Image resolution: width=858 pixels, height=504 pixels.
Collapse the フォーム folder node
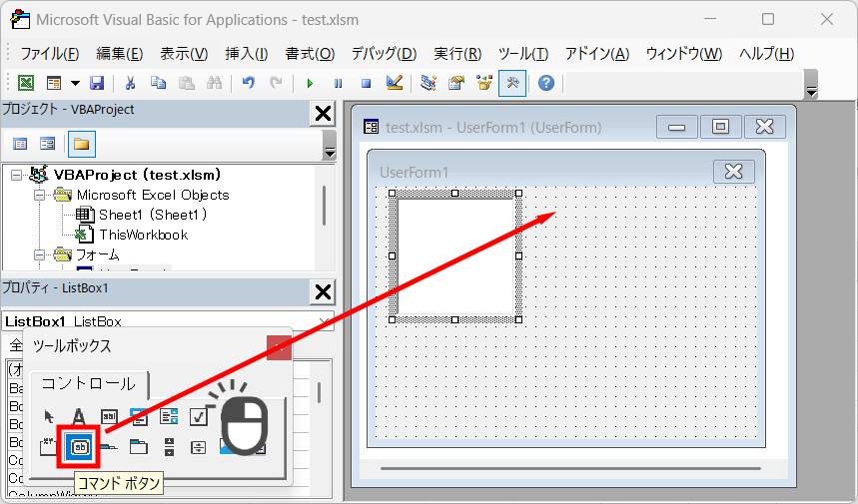pyautogui.click(x=39, y=255)
